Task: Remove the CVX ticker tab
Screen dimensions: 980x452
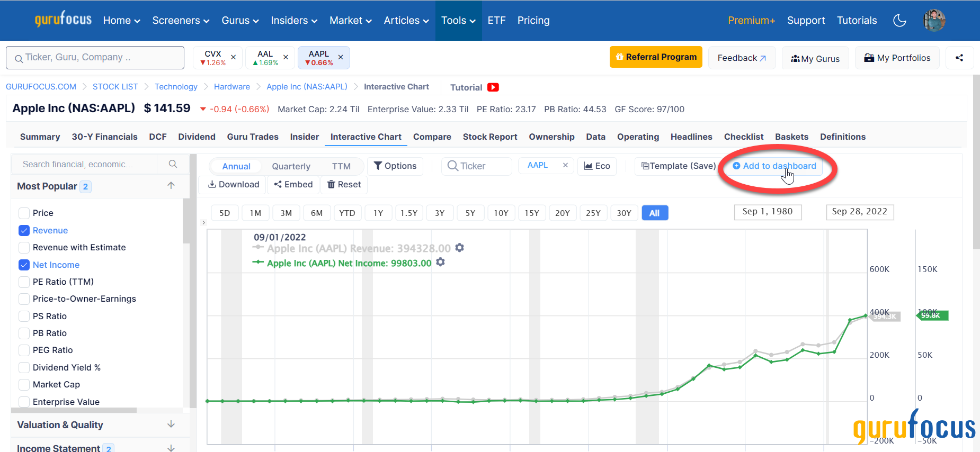Action: tap(233, 57)
